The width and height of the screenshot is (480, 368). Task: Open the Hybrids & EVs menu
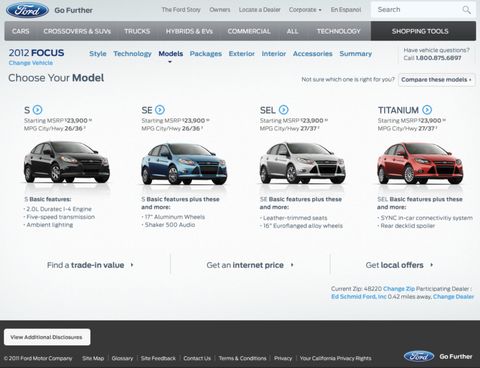[x=189, y=31]
